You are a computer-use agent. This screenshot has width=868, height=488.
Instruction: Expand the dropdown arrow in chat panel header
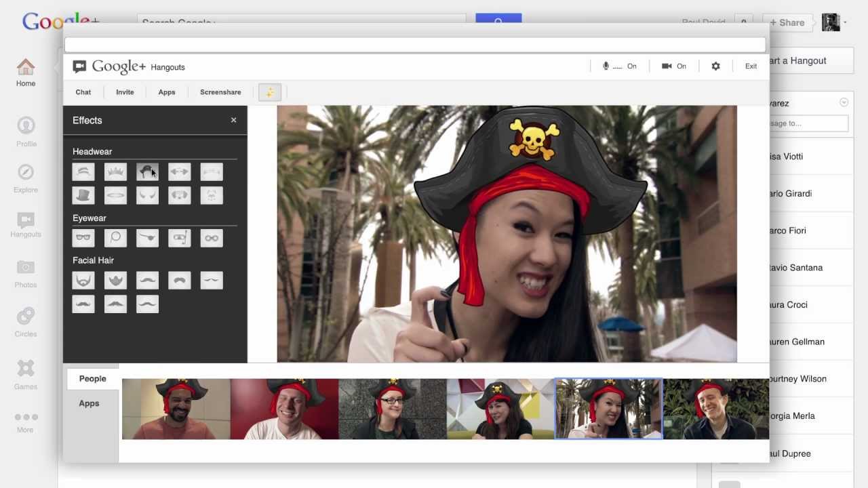(x=844, y=102)
